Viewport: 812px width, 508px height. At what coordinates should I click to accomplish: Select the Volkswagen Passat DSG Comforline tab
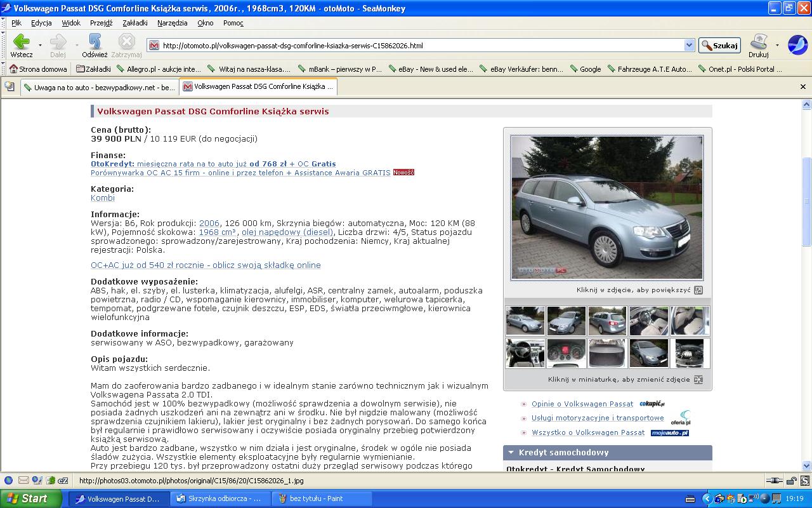pyautogui.click(x=258, y=86)
